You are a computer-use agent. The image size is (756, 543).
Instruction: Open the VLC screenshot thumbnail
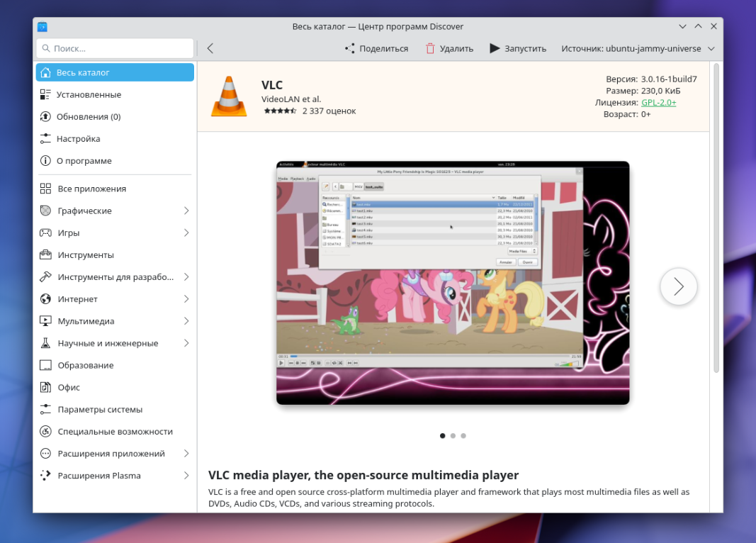coord(453,283)
